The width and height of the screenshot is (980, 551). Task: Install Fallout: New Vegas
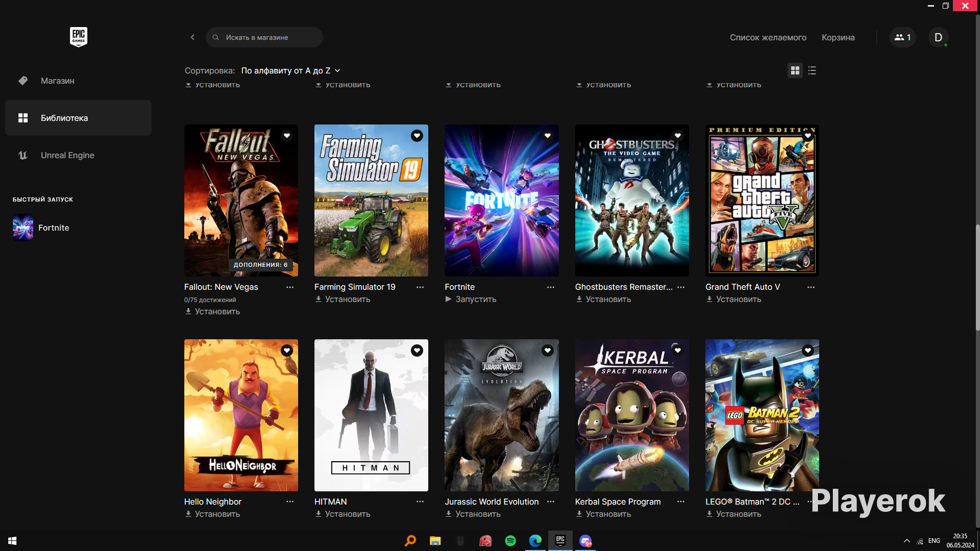pyautogui.click(x=212, y=311)
